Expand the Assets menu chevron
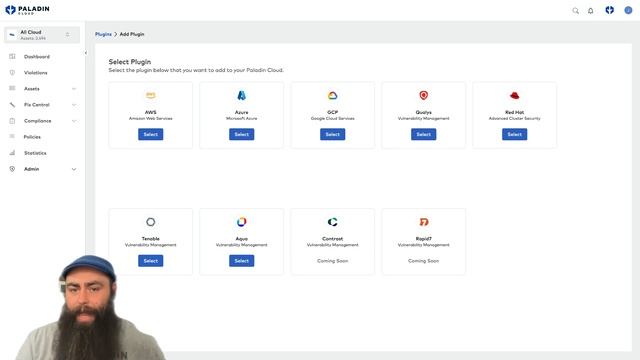Screen dimensions: 640x360 74,89
